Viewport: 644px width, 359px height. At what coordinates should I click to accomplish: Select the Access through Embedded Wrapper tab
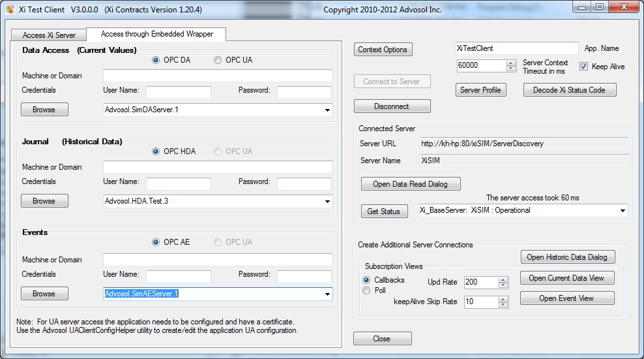pyautogui.click(x=157, y=34)
